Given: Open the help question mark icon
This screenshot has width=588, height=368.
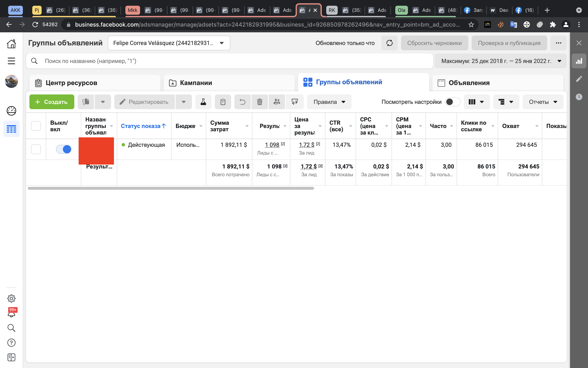Looking at the screenshot, I should pyautogui.click(x=11, y=343).
